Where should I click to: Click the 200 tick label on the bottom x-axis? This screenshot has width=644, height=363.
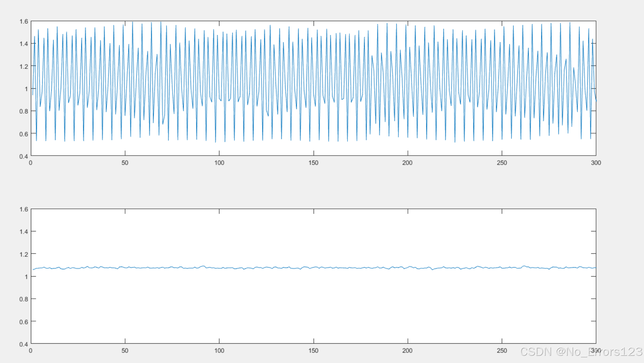point(407,351)
